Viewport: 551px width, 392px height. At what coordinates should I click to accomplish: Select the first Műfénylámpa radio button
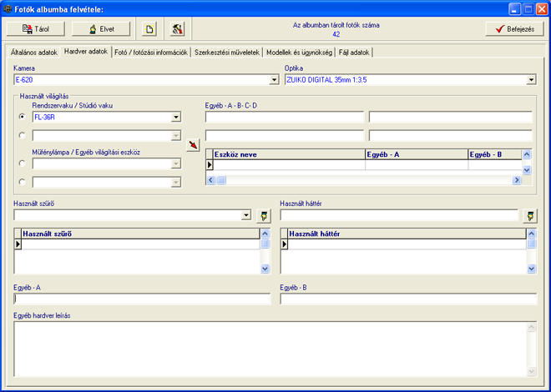[x=23, y=163]
